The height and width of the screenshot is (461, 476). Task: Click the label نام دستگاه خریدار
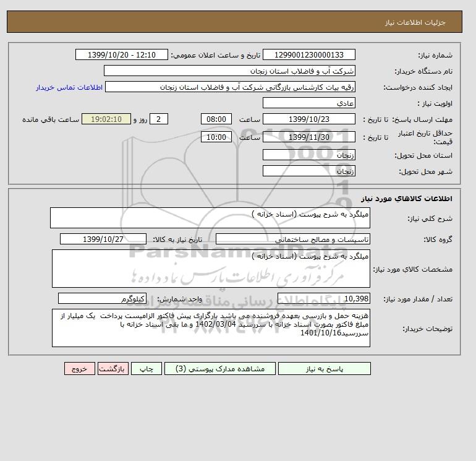[x=423, y=71]
